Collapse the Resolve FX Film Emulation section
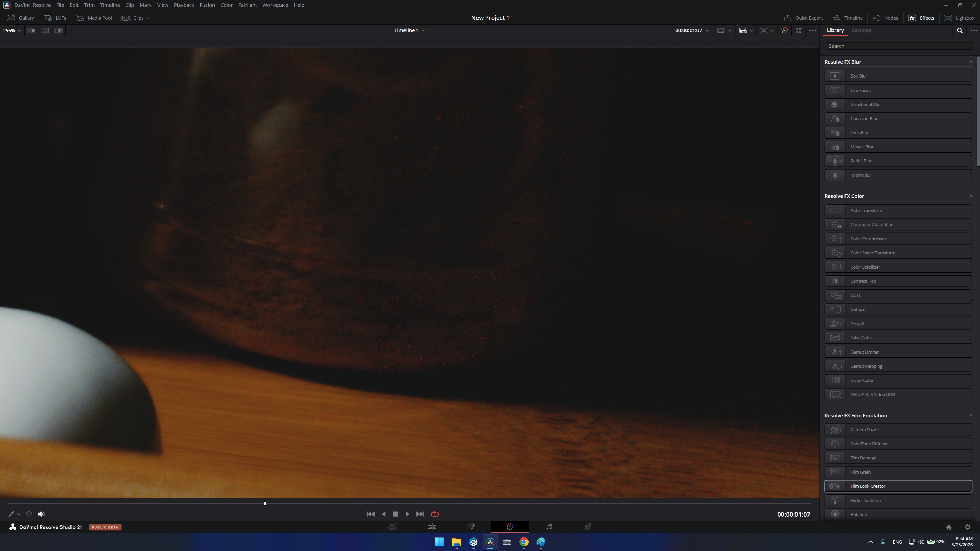 [x=971, y=415]
